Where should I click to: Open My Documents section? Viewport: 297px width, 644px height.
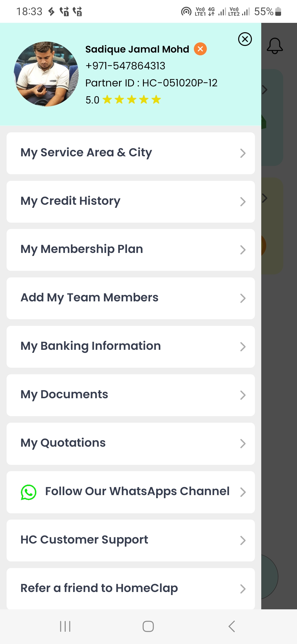coord(131,395)
